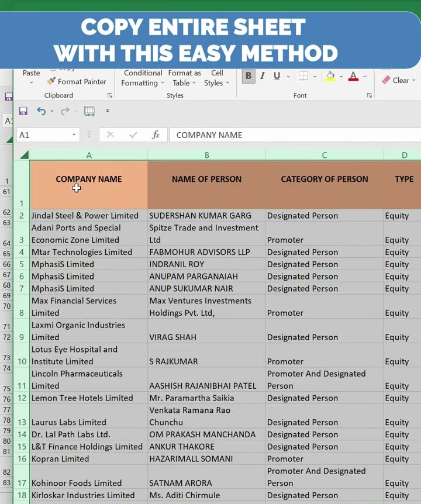Click the Save icon in the background window
Viewport: 421px width, 504px height.
point(8,96)
